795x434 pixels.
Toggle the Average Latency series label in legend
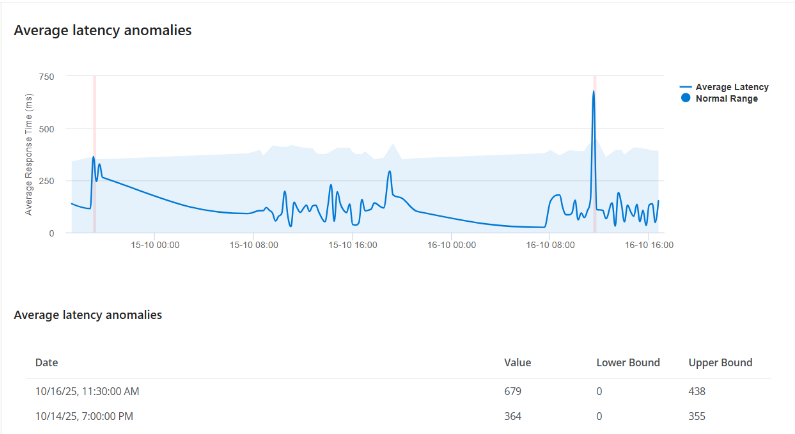click(x=731, y=87)
